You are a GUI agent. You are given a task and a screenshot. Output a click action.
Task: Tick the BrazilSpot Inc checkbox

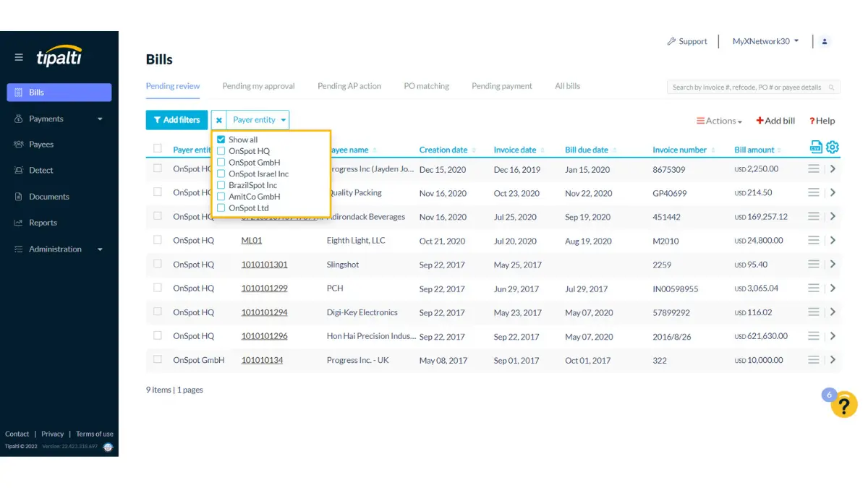click(221, 186)
